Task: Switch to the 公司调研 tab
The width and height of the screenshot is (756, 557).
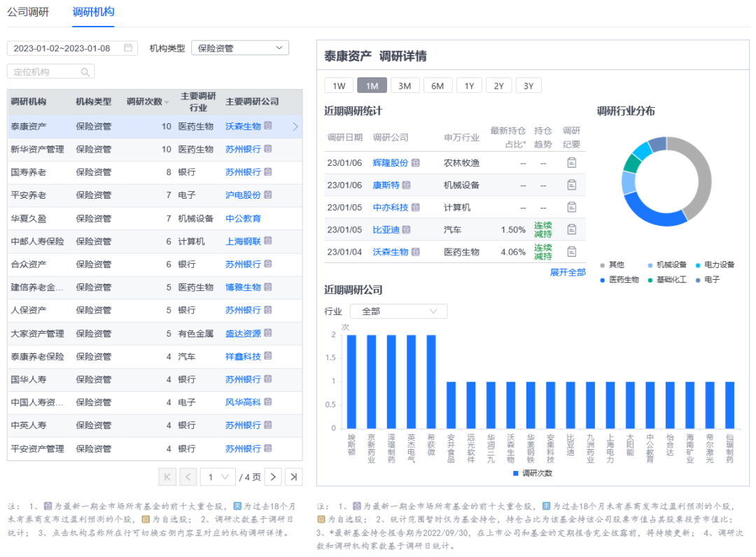Action: tap(28, 12)
